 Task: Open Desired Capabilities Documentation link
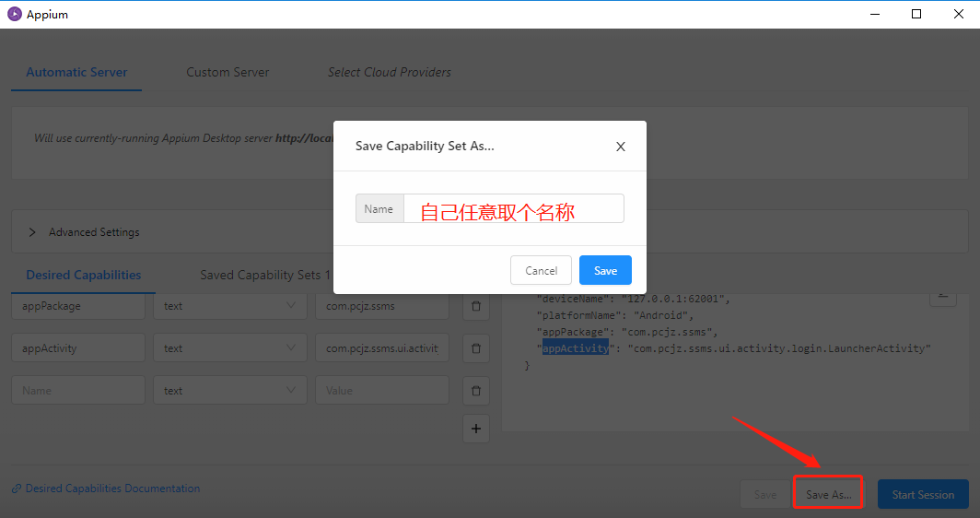point(106,488)
